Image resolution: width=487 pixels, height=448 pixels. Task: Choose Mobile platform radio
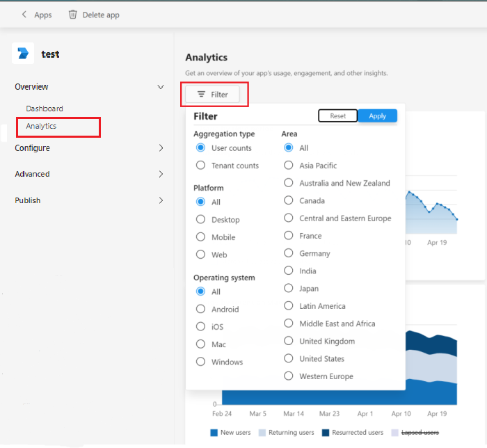coord(200,237)
